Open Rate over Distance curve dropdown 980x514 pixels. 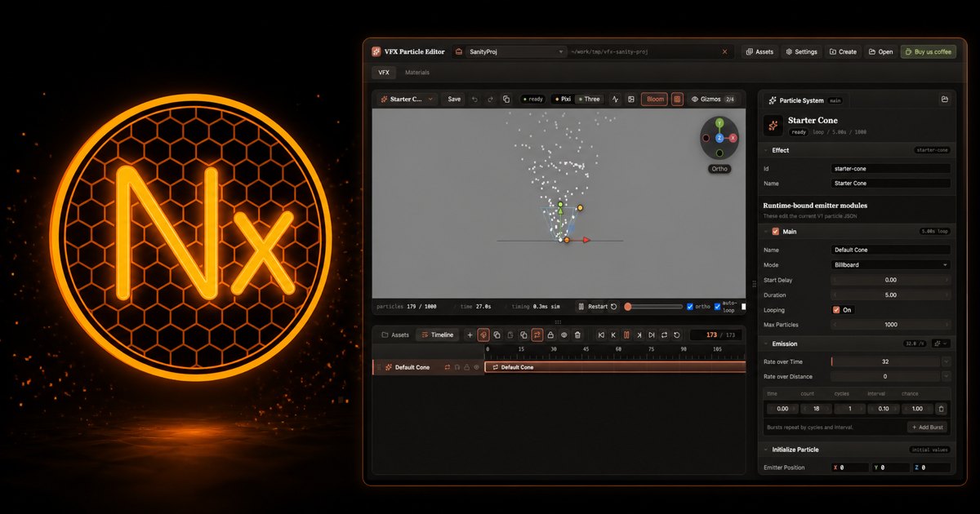[x=946, y=377]
